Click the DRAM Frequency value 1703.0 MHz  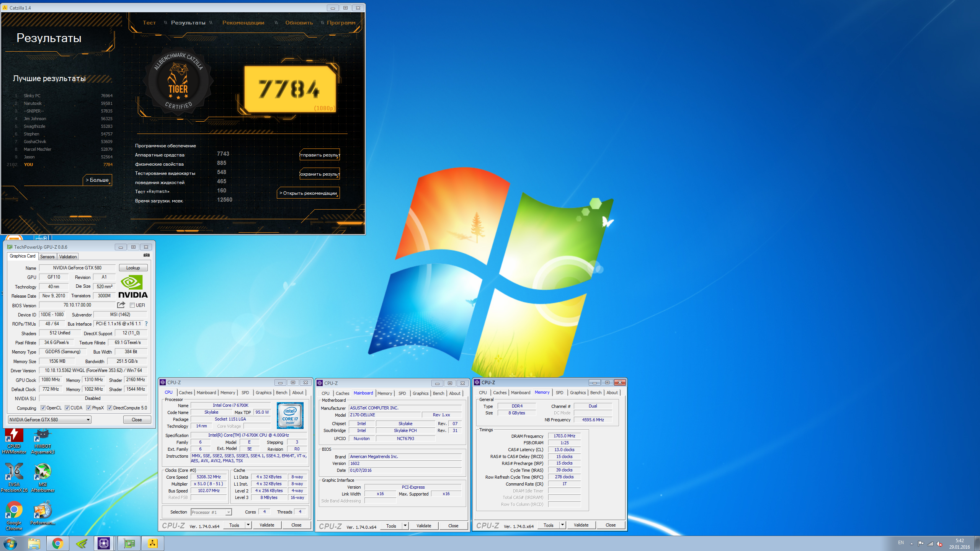click(x=564, y=436)
